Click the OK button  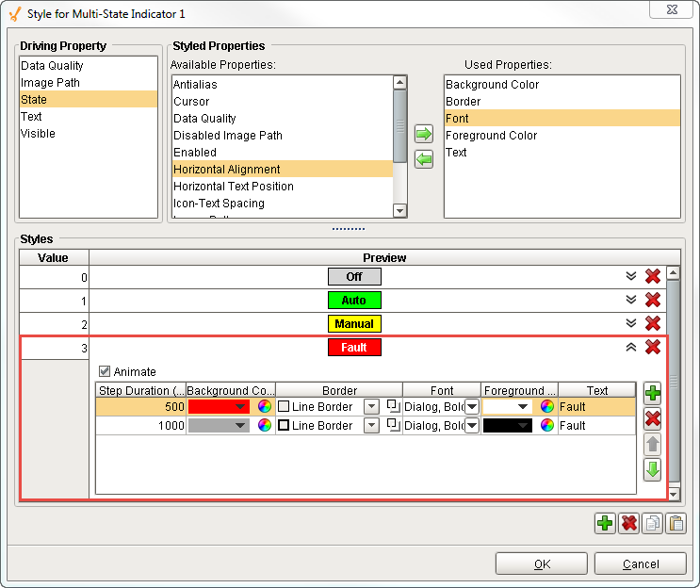[542, 563]
